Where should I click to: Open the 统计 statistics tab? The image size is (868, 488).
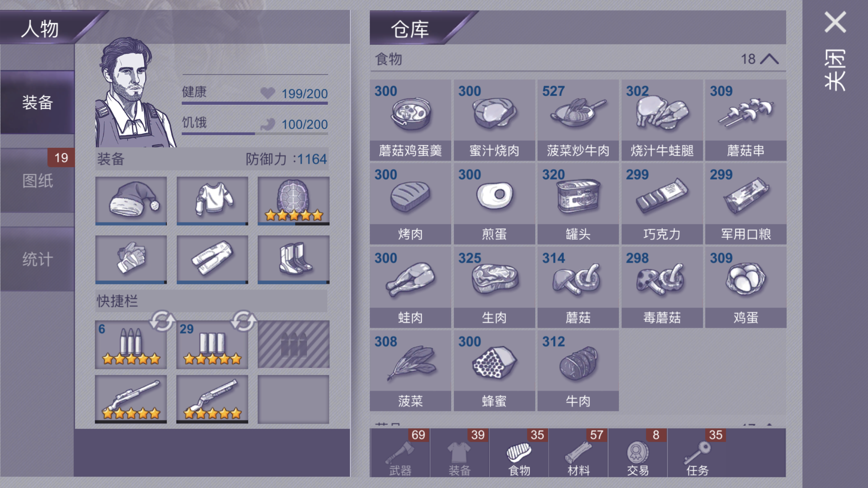[37, 259]
